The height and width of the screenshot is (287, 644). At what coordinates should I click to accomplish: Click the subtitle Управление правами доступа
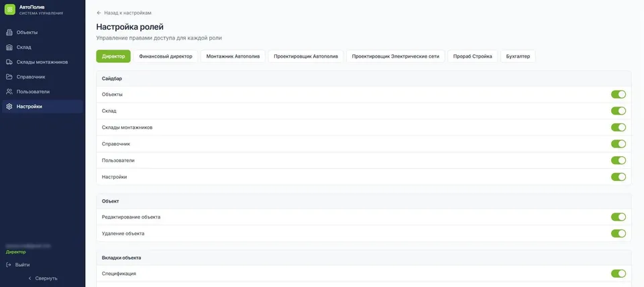pyautogui.click(x=159, y=38)
